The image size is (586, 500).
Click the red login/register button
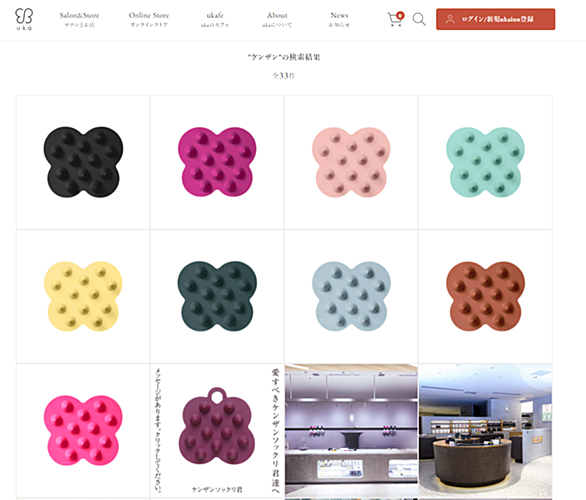pos(496,19)
